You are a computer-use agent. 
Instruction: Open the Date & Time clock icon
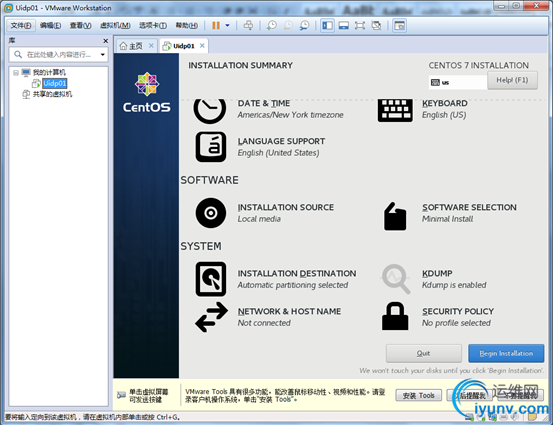click(x=210, y=110)
